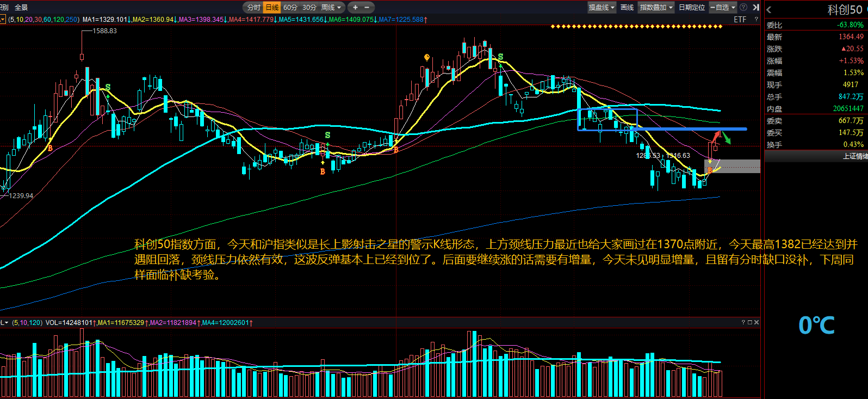Close the volume indicator sub-panel
Viewport: 868px width, 399px height.
click(x=757, y=322)
